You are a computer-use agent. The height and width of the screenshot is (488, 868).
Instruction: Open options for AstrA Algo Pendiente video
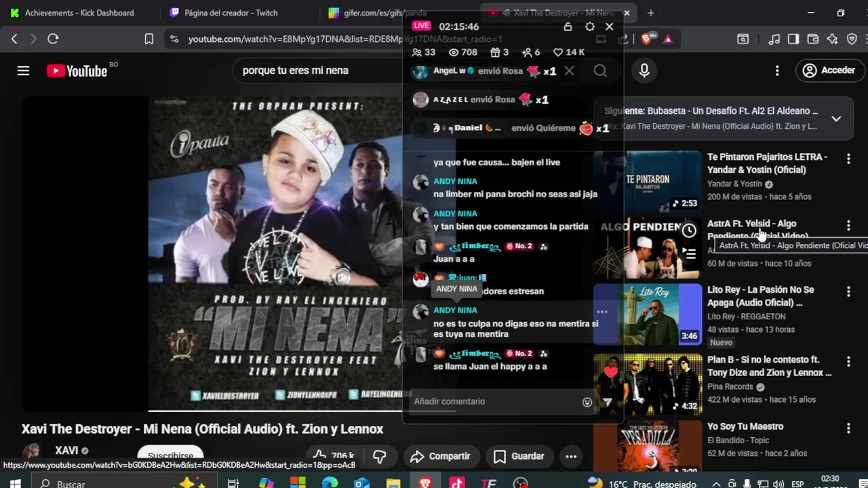848,225
